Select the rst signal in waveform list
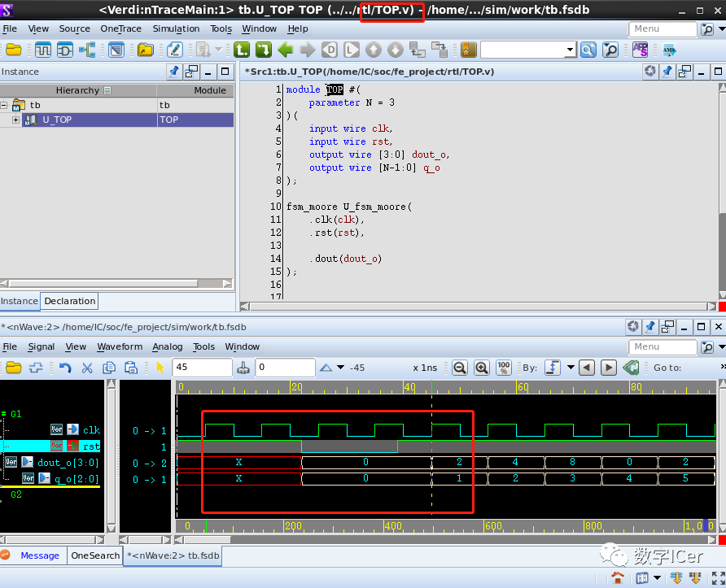The width and height of the screenshot is (726, 588). (91, 446)
